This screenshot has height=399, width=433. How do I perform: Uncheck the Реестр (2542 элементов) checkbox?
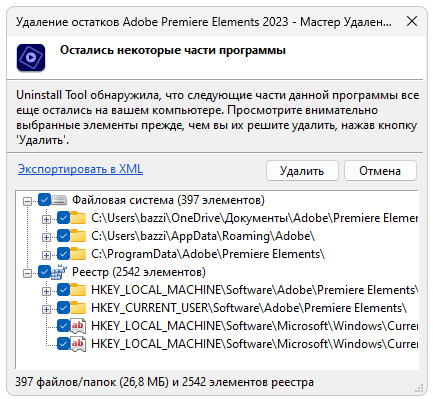44,272
